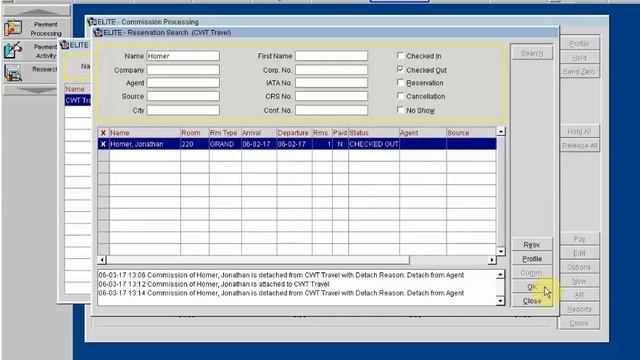Click the log area scroll-up arrow
The image size is (640, 360).
[x=500, y=274]
